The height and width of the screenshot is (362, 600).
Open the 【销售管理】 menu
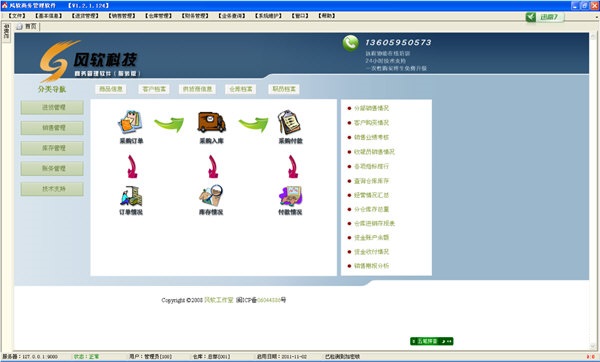(122, 16)
